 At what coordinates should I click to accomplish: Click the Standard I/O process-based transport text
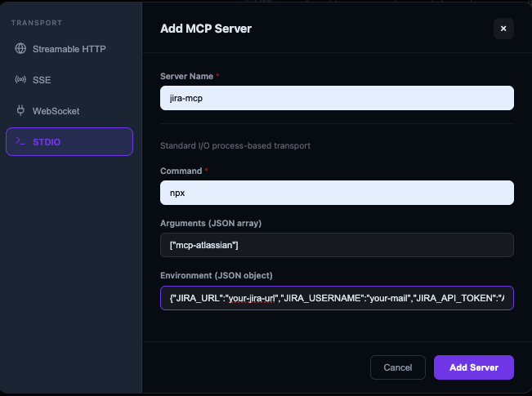click(x=235, y=146)
